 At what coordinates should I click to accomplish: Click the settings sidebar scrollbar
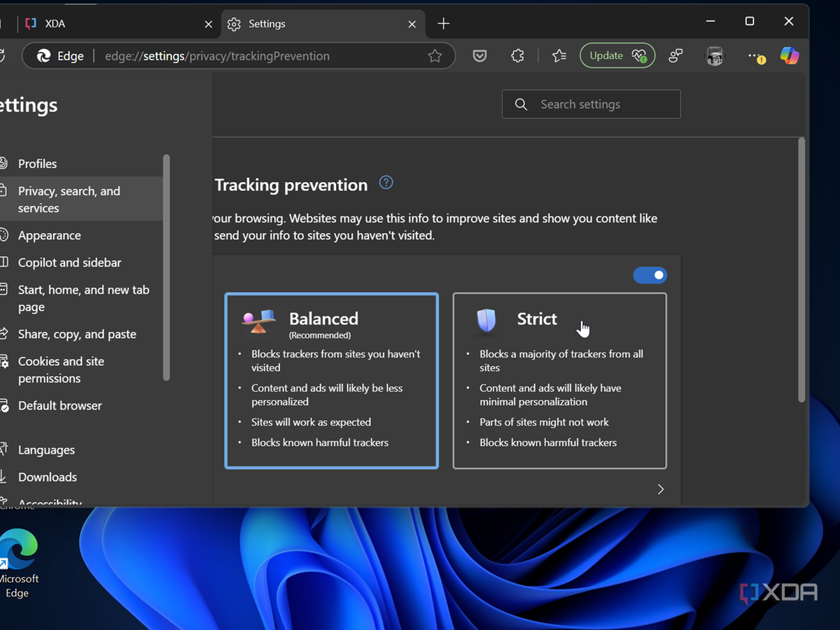pos(166,266)
